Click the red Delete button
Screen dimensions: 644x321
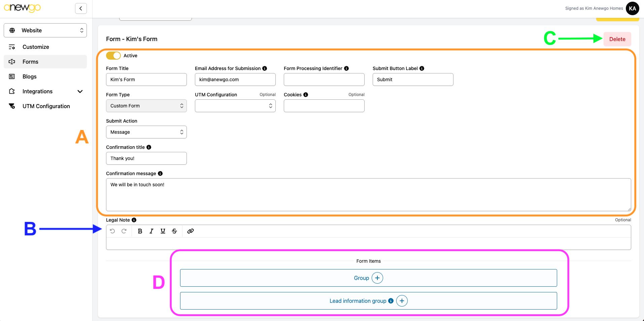pos(617,39)
